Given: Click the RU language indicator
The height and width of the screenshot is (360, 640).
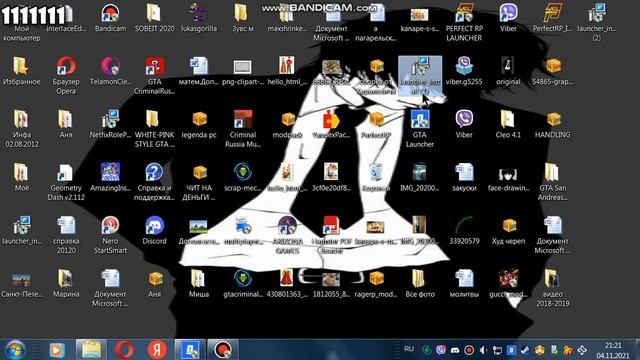Looking at the screenshot, I should click(409, 349).
